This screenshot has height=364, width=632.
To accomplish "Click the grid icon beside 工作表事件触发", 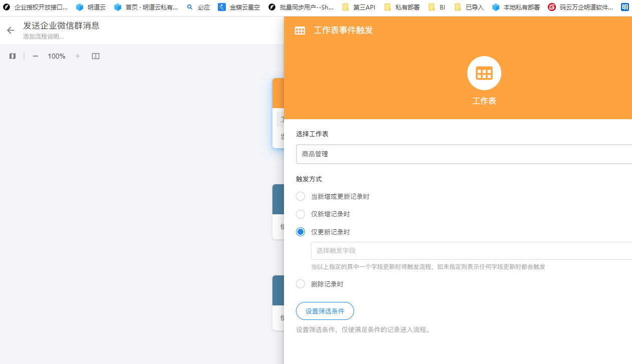I will pos(299,31).
